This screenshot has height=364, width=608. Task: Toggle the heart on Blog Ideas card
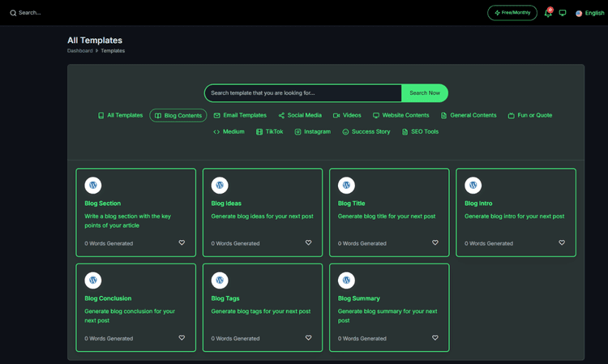pos(308,242)
